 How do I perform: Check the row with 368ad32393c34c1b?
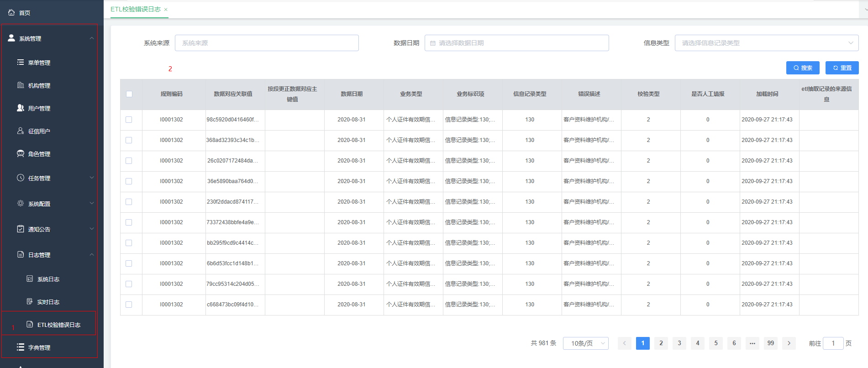click(129, 140)
